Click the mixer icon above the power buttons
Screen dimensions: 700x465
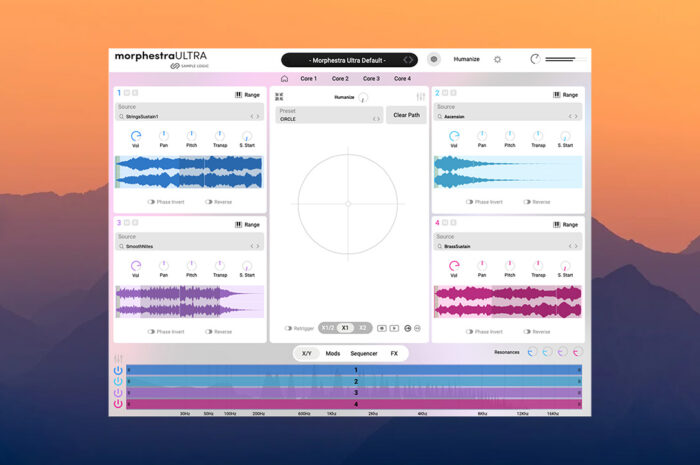118,359
